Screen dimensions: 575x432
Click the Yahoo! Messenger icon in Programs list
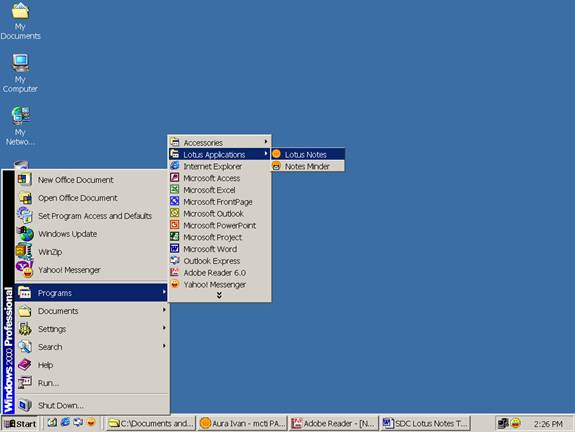175,284
